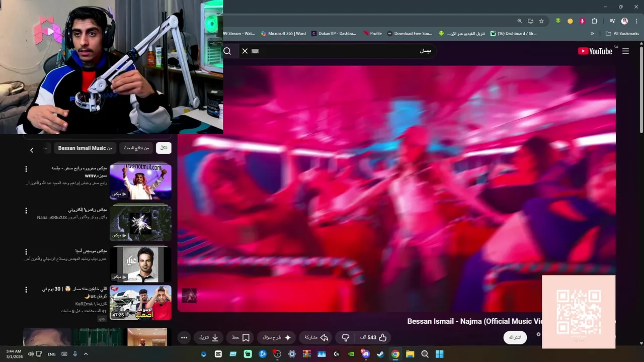Viewport: 644px width, 362px height.
Task: Dislike the Najma video
Action: point(346,337)
